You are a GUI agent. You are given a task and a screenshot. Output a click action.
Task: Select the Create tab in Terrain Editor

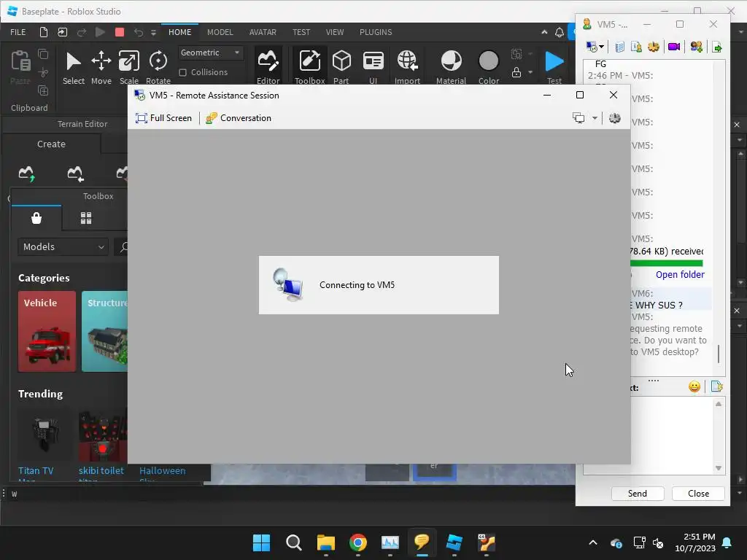[52, 144]
